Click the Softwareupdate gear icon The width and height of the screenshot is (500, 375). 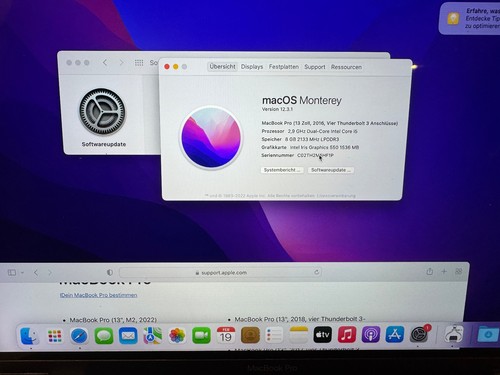[103, 112]
